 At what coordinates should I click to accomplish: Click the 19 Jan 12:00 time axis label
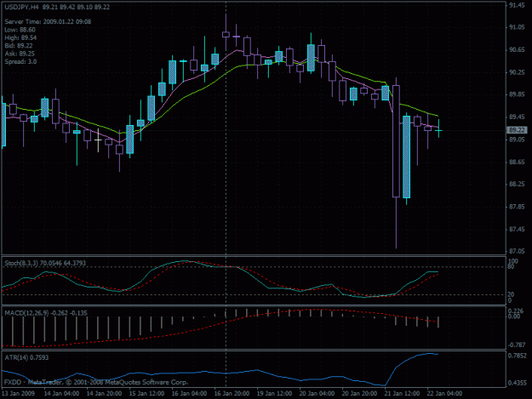coord(274,393)
